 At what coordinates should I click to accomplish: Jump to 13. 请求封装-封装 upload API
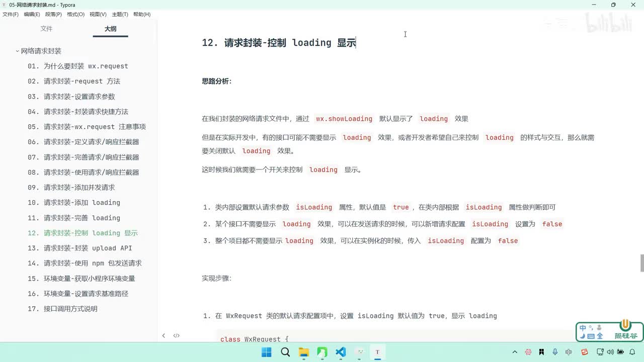tap(80, 248)
